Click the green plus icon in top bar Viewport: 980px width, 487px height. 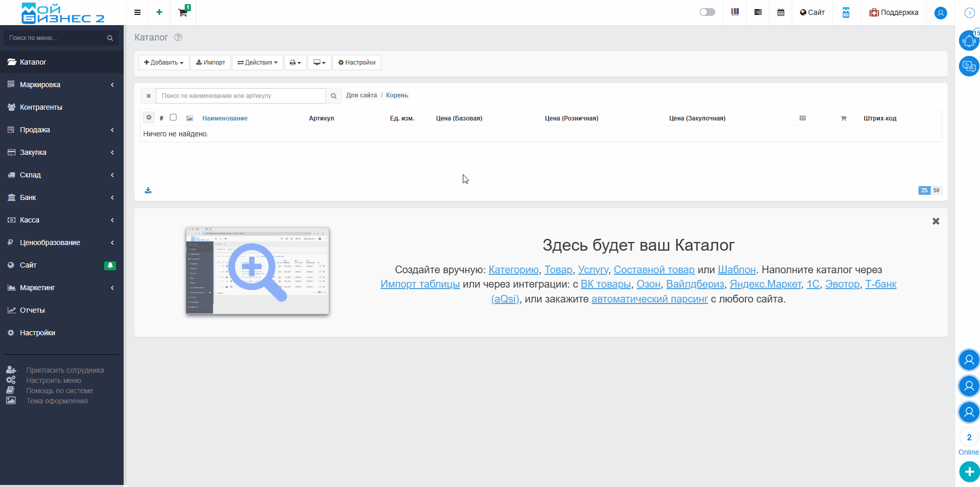(159, 12)
